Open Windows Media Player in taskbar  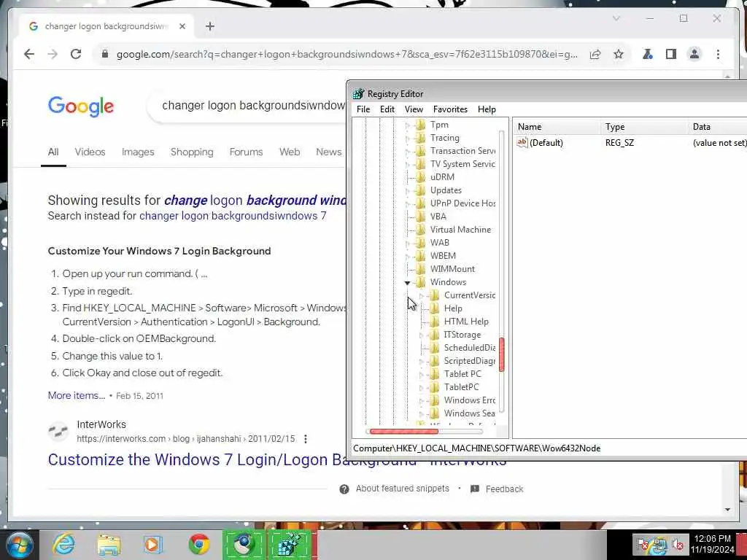[x=153, y=544]
